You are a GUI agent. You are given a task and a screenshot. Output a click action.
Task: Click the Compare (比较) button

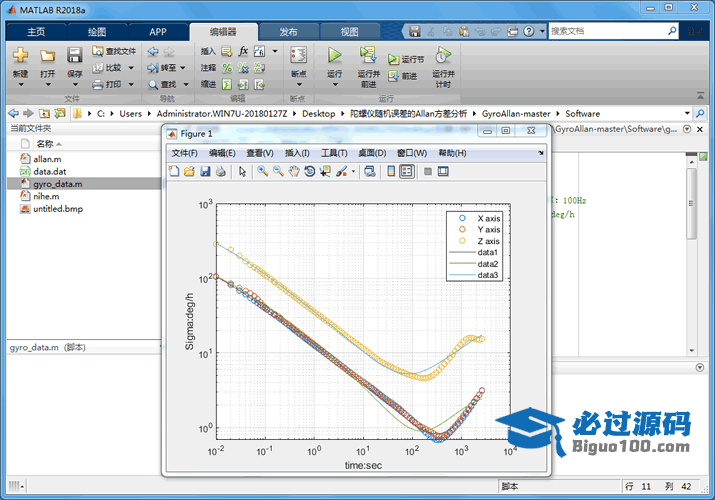coord(108,68)
